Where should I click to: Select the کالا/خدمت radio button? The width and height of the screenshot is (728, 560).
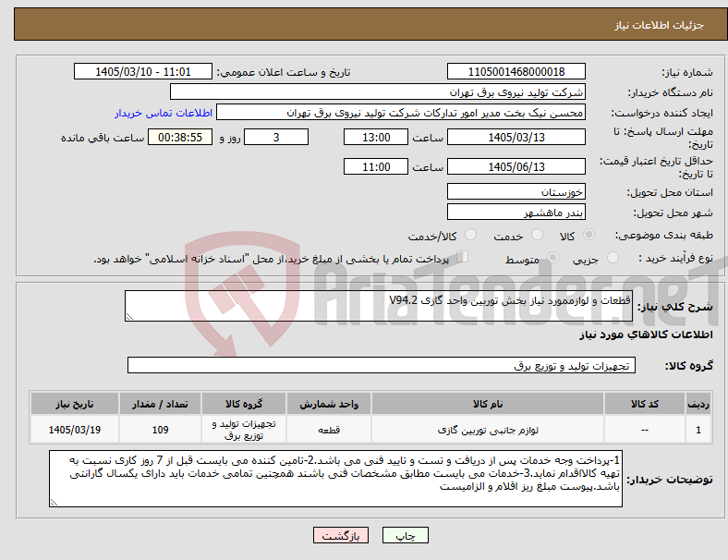(471, 235)
